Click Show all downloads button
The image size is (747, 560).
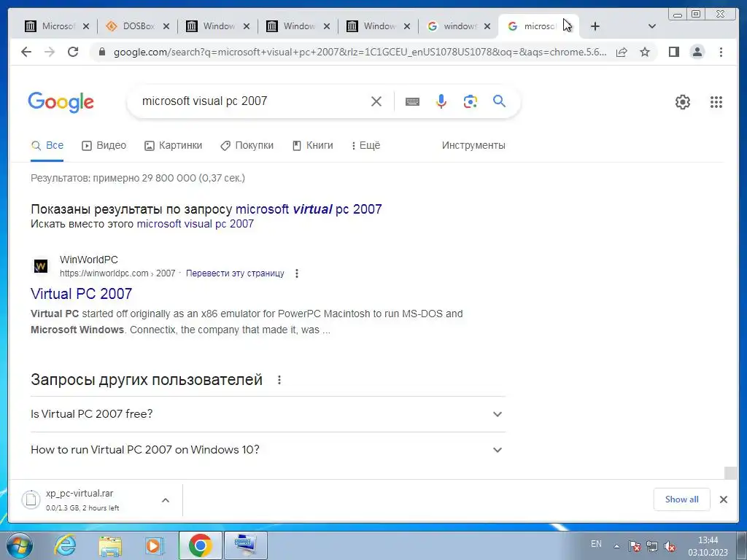tap(682, 499)
